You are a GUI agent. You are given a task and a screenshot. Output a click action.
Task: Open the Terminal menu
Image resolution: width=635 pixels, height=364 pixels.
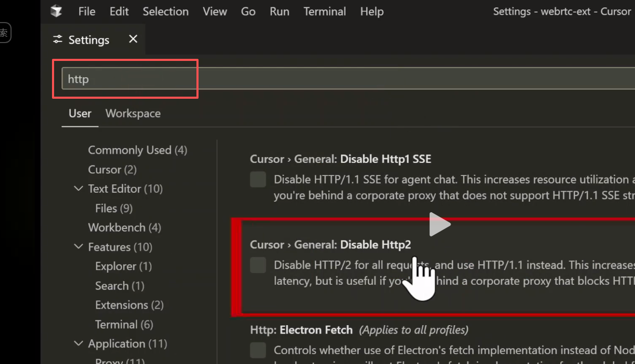point(325,12)
